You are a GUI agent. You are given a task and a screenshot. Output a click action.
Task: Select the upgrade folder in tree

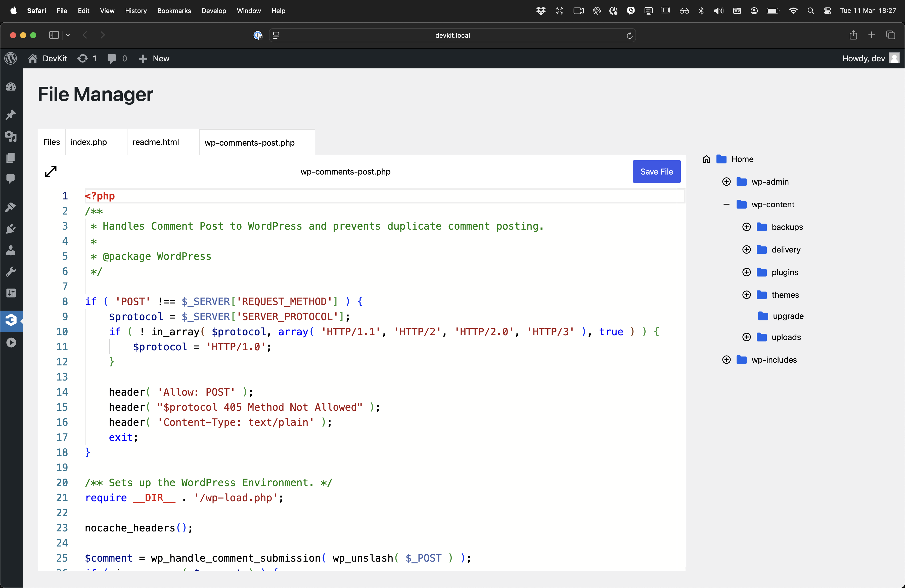click(788, 316)
